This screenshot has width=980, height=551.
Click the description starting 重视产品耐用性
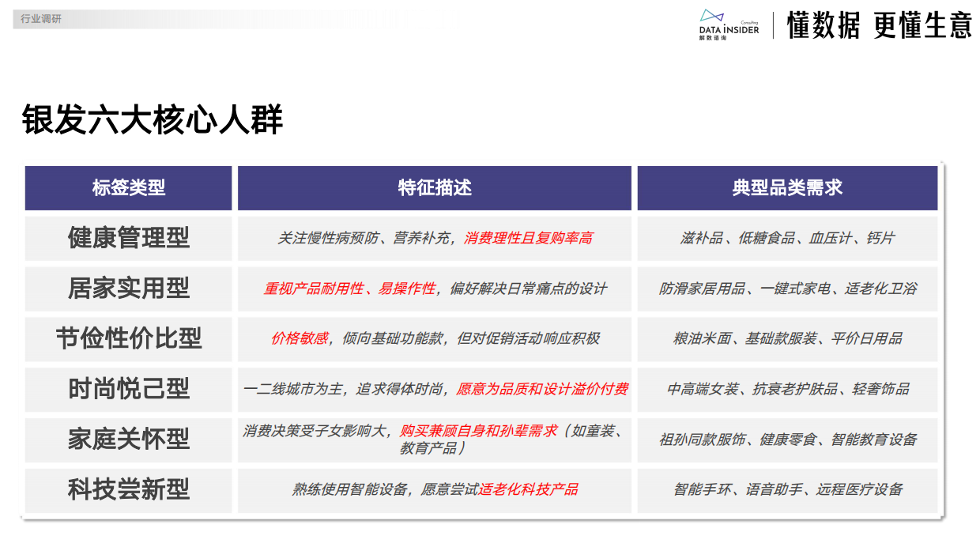tap(435, 289)
